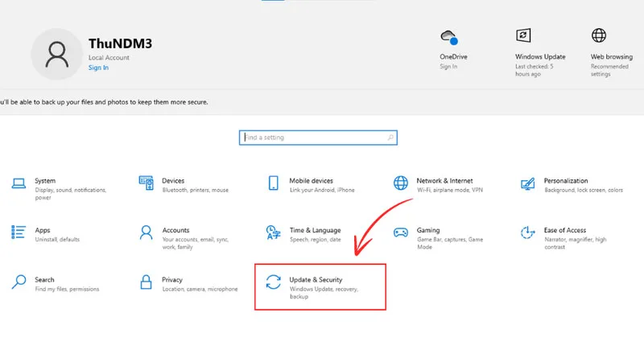Open Time & Language icon
The width and height of the screenshot is (644, 362).
pos(273,232)
